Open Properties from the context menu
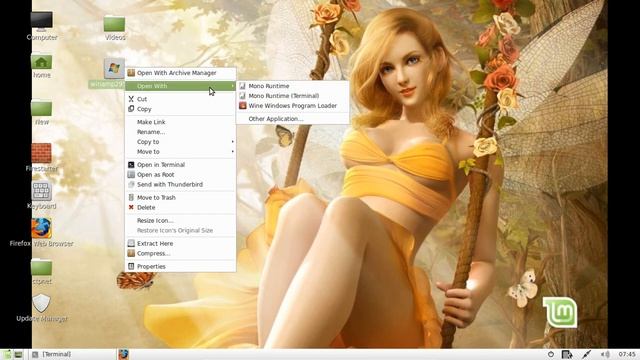Viewport: 640px width, 360px height. (x=180, y=266)
